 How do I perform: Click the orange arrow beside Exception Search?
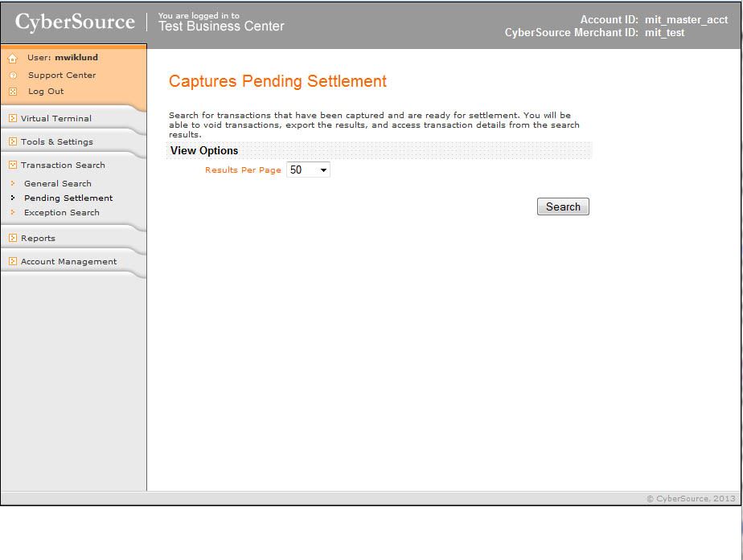point(13,213)
